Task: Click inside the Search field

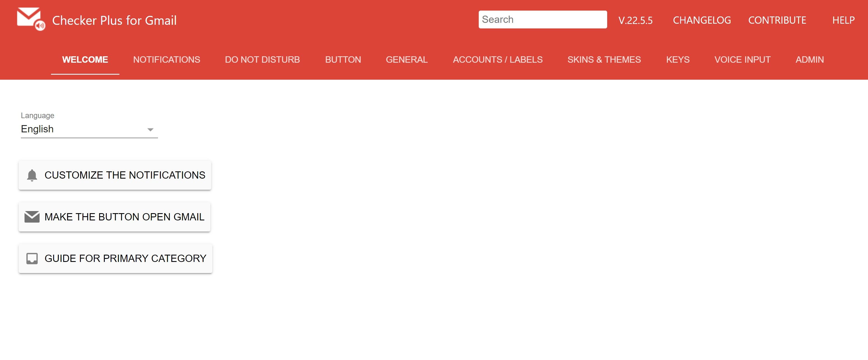Action: coord(543,19)
